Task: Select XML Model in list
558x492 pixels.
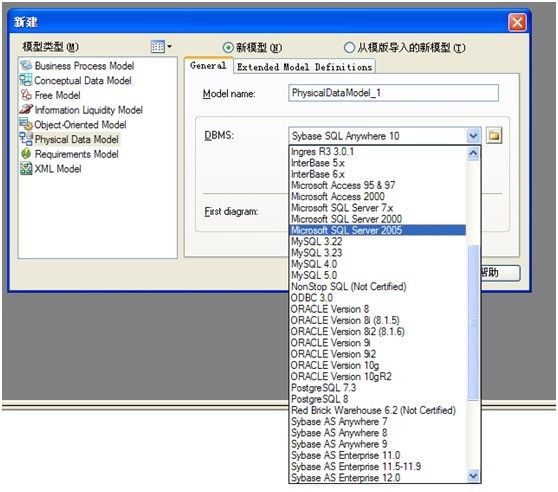Action: pyautogui.click(x=58, y=169)
